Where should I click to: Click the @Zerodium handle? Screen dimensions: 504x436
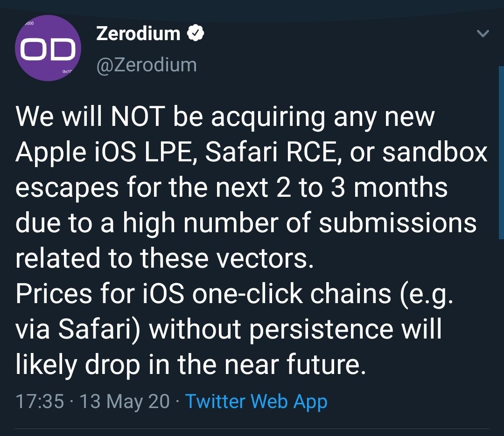click(x=146, y=65)
